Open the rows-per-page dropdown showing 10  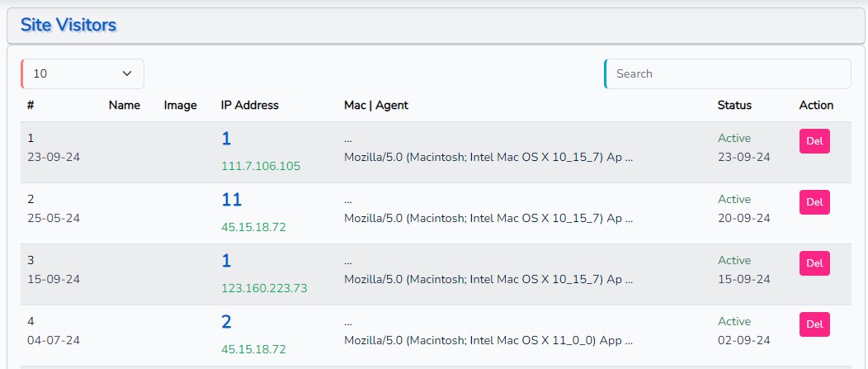tap(83, 73)
